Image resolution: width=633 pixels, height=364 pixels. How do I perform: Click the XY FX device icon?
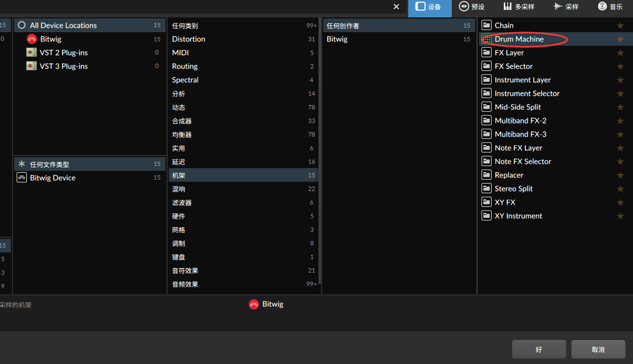487,202
